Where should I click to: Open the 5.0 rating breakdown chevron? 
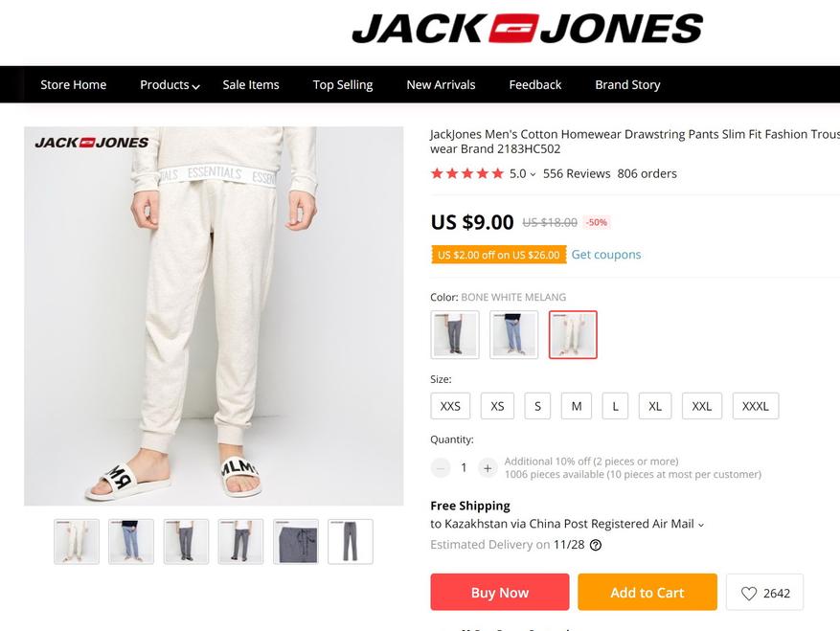pyautogui.click(x=533, y=174)
